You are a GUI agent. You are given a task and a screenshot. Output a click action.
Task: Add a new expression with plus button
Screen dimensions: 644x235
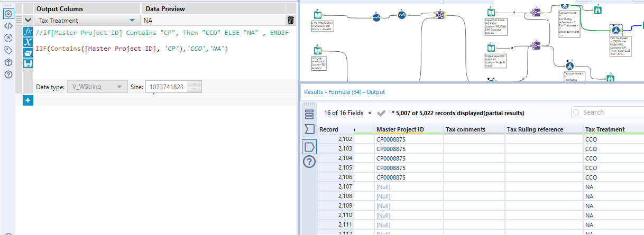tap(28, 100)
